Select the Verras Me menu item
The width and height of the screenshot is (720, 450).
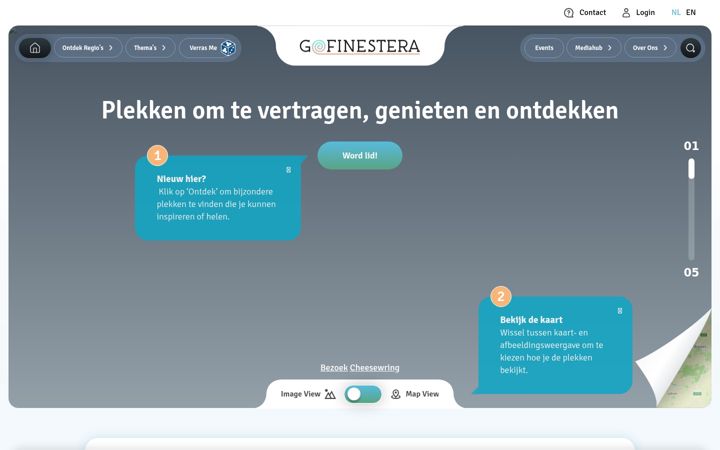(x=208, y=48)
